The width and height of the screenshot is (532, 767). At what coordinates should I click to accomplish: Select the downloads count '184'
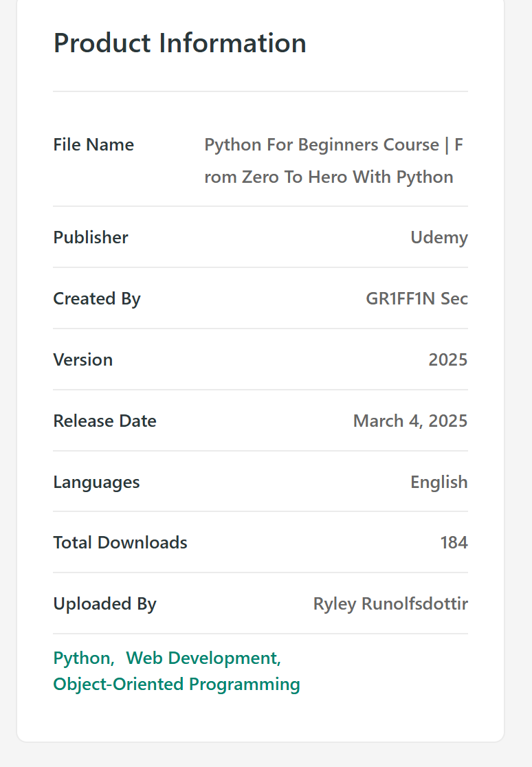[x=454, y=542]
